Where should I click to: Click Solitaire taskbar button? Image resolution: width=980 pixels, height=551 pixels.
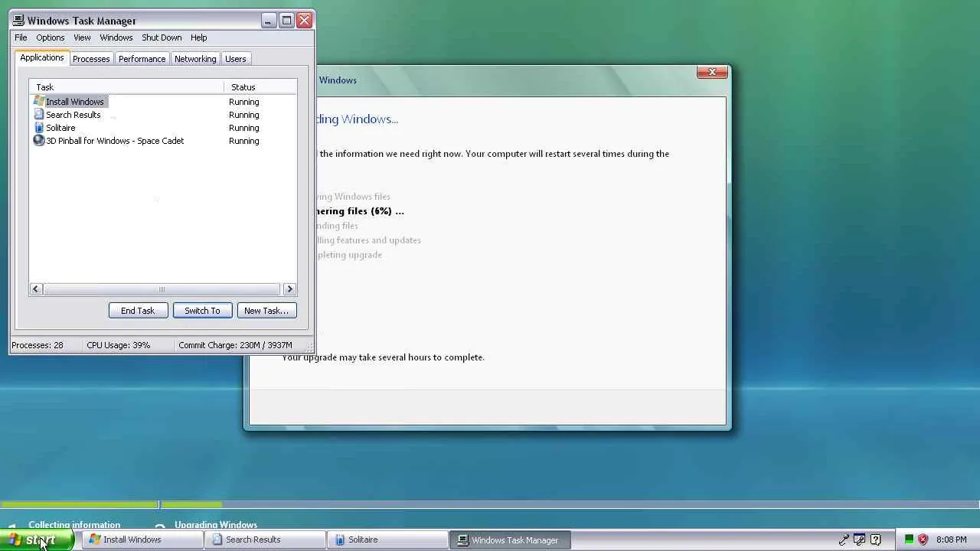coord(387,540)
